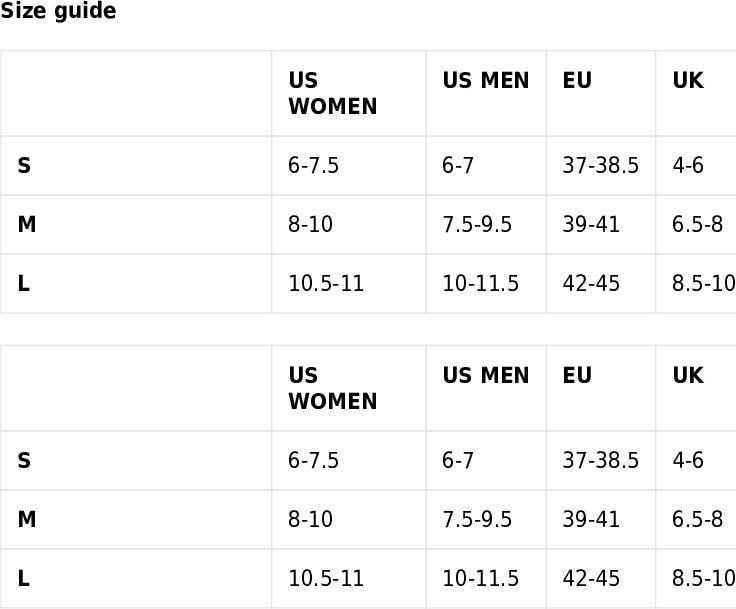Viewport: 736px width, 609px height.
Task: Select US MEN header in upper table
Action: [485, 81]
